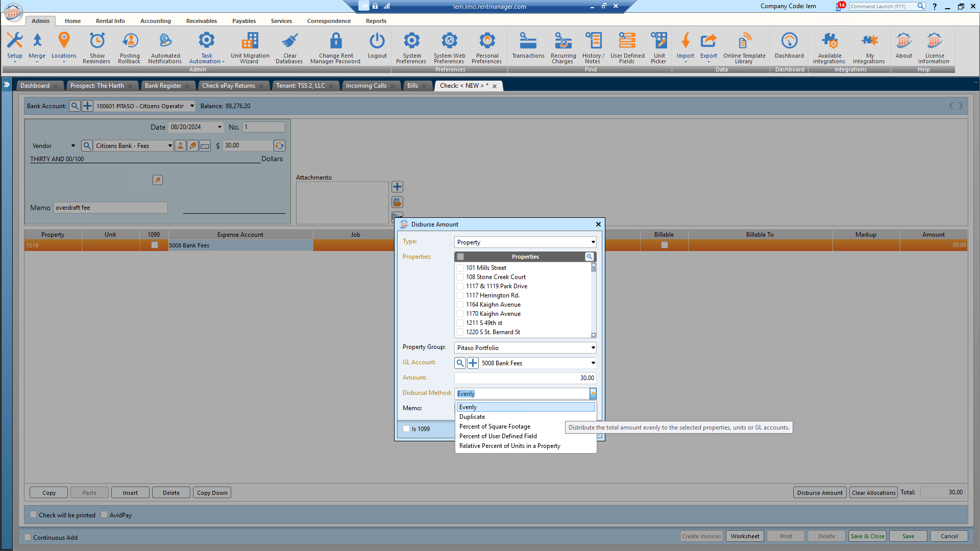Open System Web Preferences
980x551 pixels.
coord(449,47)
